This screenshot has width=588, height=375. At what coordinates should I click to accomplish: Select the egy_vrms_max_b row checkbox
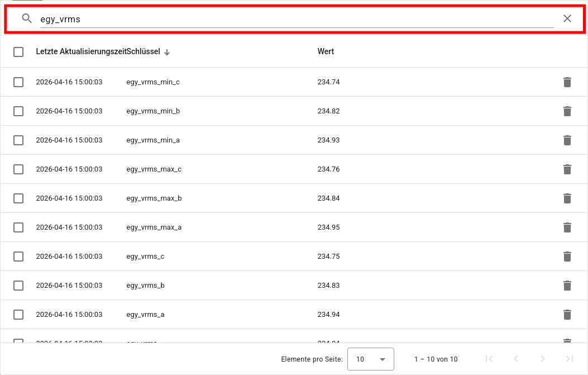[x=18, y=198]
